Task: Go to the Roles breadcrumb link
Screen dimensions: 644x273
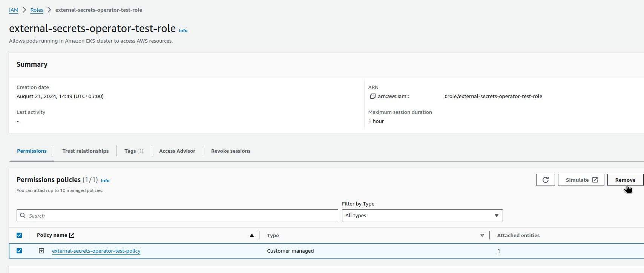Action: 37,10
